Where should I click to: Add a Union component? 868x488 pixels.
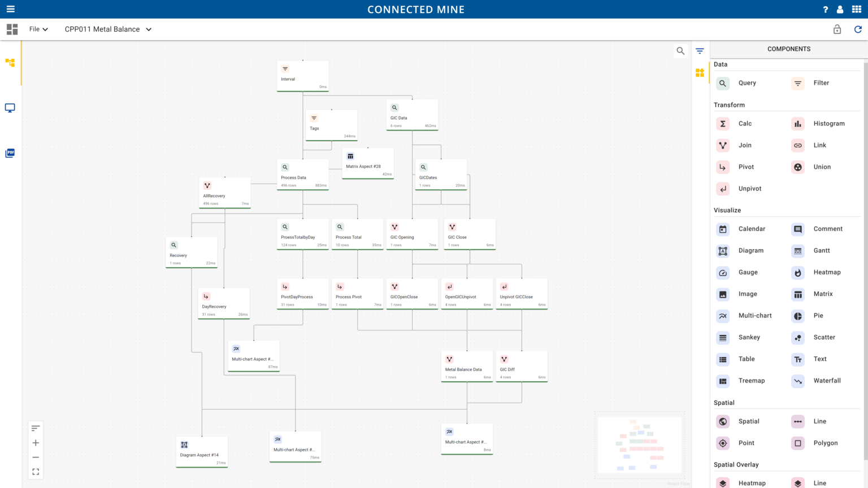tap(822, 167)
